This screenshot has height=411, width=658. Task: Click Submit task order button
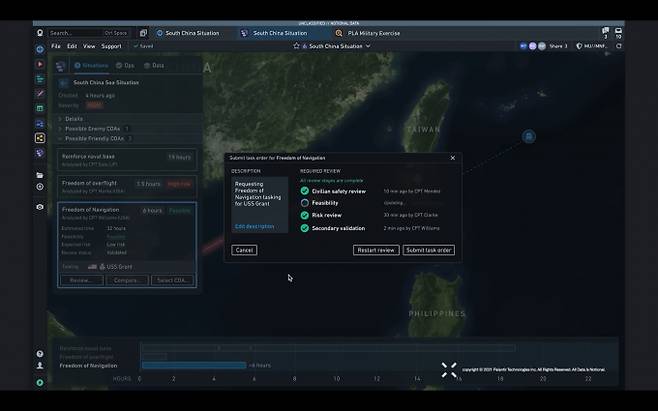[428, 250]
